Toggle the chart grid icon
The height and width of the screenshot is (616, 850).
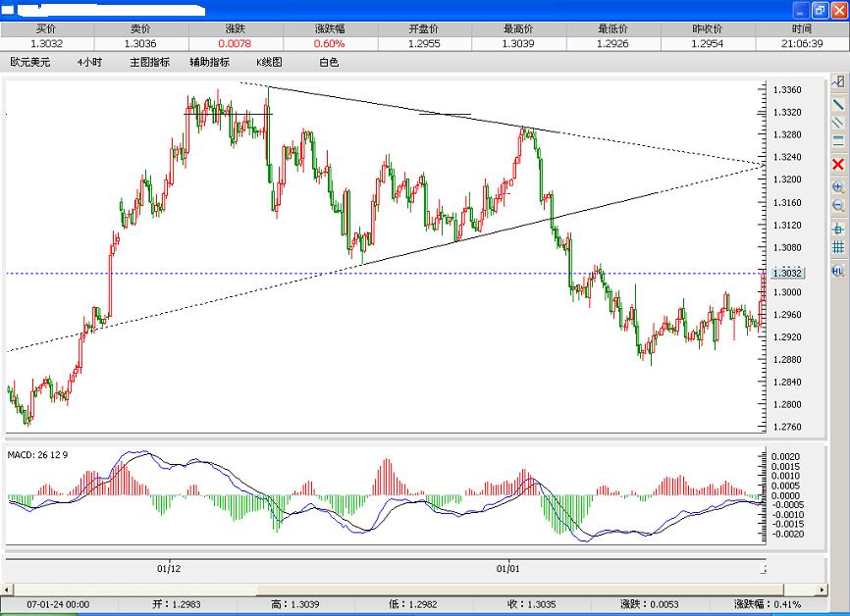(838, 247)
